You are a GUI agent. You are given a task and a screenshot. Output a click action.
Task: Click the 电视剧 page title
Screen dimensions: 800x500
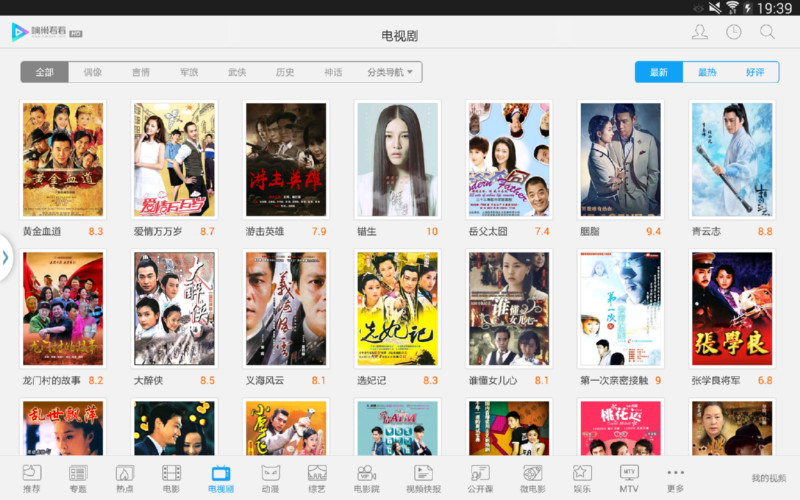tap(399, 36)
